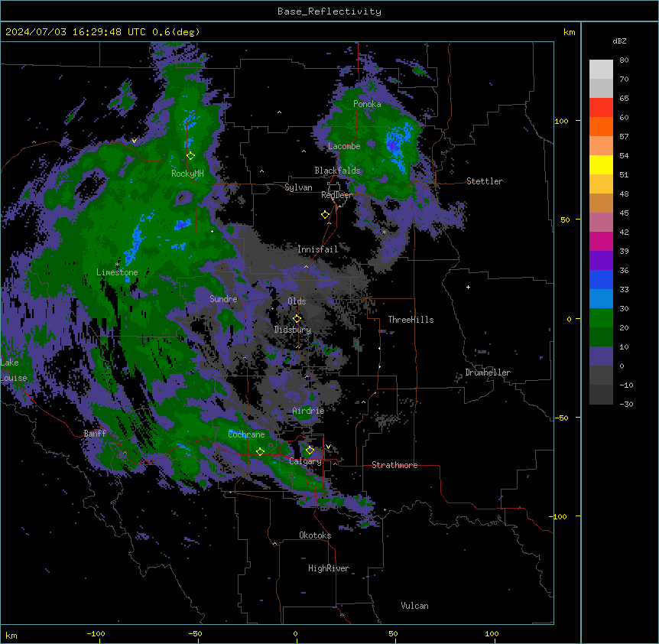Click the 50 tick on bottom x-axis
Viewport: 659px width, 644px height.
[x=393, y=633]
